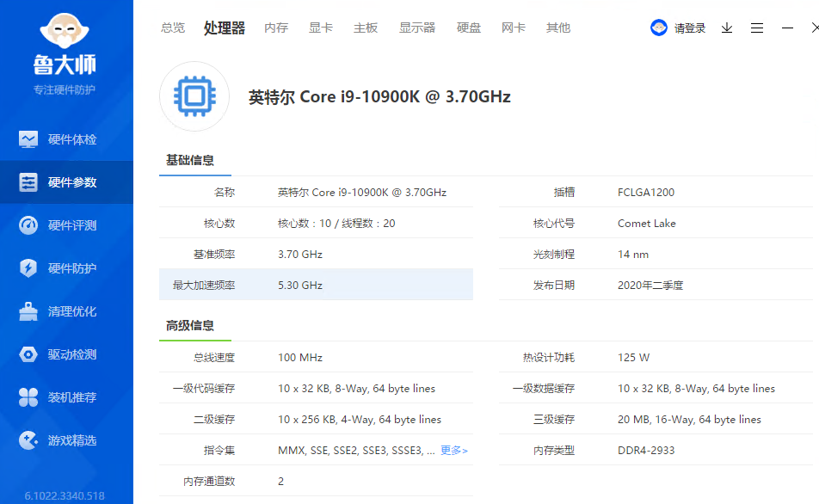Screen dimensions: 819x504
Task: Click the 清理优化 menu label
Action: coord(72,311)
